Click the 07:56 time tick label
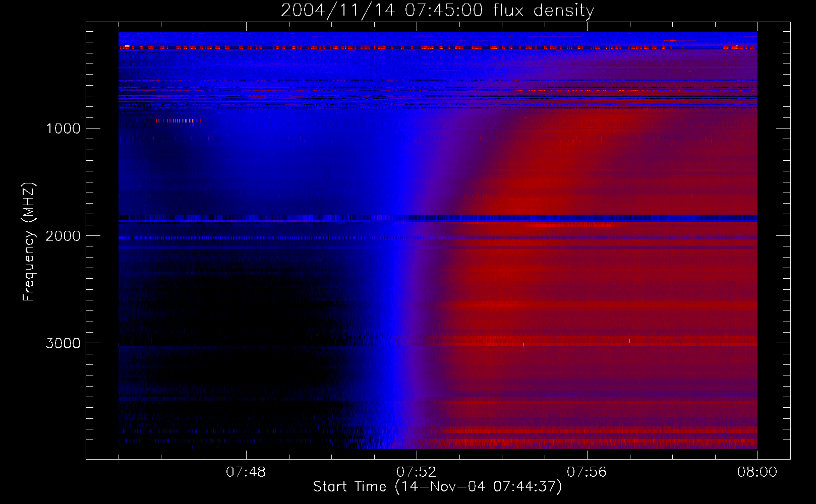Image resolution: width=816 pixels, height=504 pixels. (587, 472)
